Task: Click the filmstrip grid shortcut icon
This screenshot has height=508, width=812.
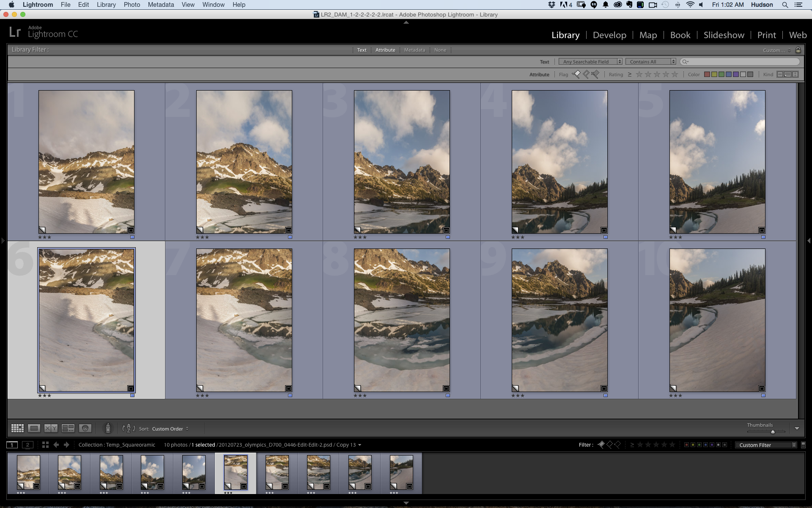Action: pyautogui.click(x=45, y=445)
